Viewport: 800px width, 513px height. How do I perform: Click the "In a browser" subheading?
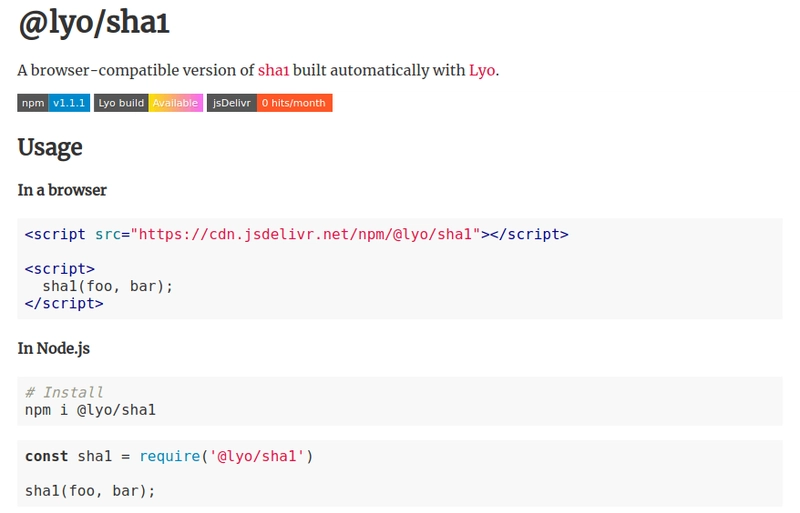click(62, 190)
